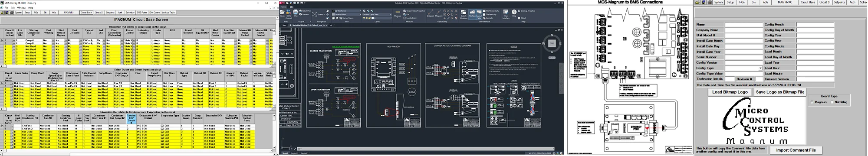This screenshot has height=156, width=868.
Task: Click Preview in the Output panel
Action: [304, 14]
